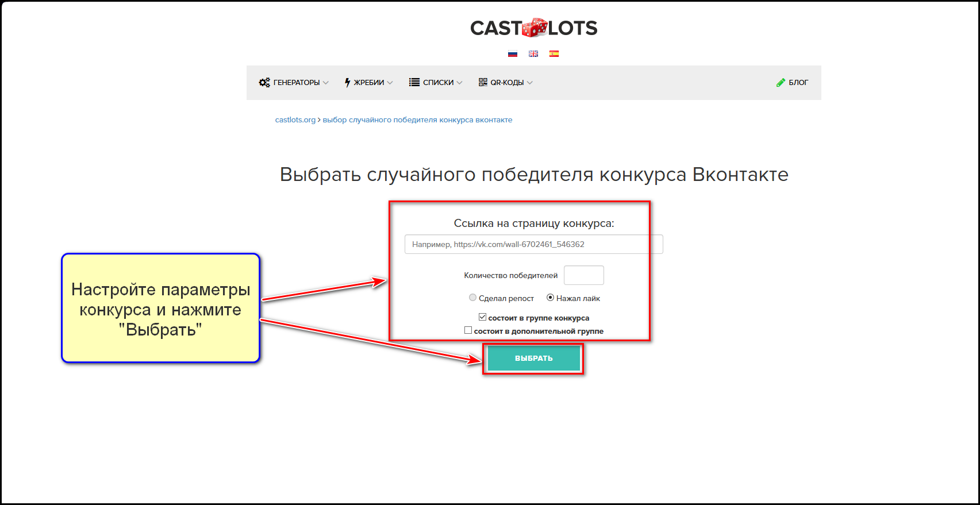This screenshot has height=505, width=980.
Task: Click the CastLots dice logo
Action: click(534, 28)
